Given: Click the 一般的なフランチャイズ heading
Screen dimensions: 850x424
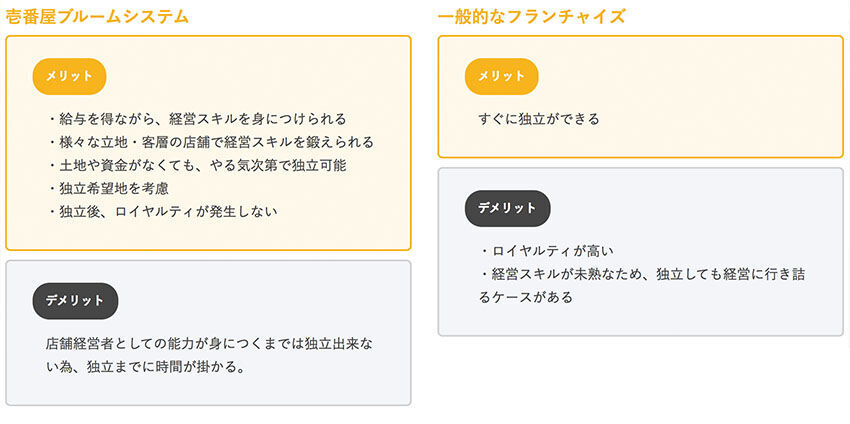Looking at the screenshot, I should tap(531, 16).
